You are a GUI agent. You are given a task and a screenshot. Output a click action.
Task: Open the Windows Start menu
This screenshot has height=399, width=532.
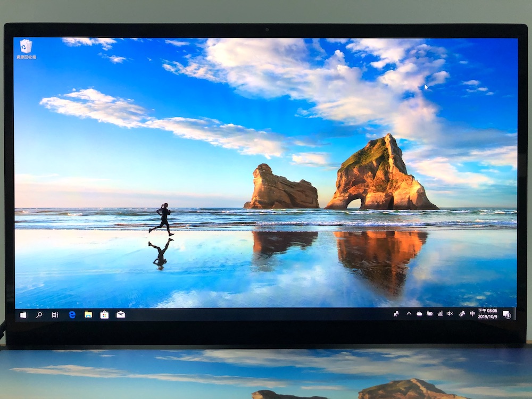[23, 315]
